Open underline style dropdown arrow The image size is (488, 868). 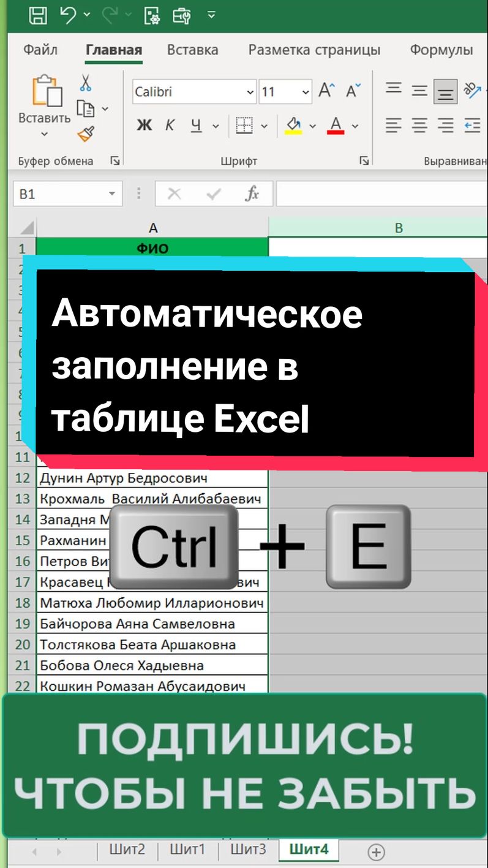click(x=216, y=126)
